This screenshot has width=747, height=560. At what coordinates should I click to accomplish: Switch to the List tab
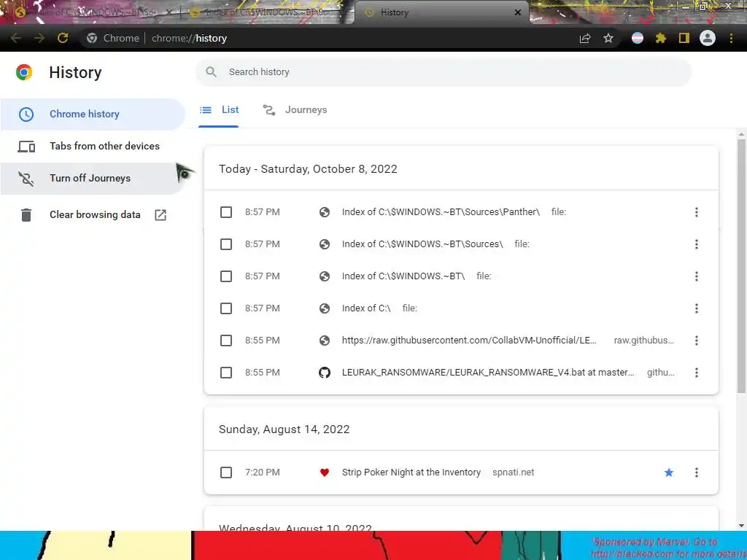pos(219,110)
